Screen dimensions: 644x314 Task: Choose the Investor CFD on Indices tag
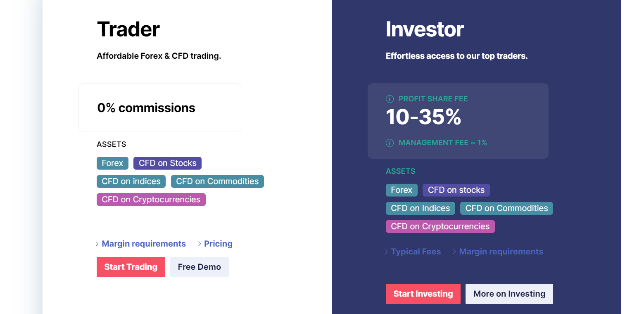tap(420, 208)
